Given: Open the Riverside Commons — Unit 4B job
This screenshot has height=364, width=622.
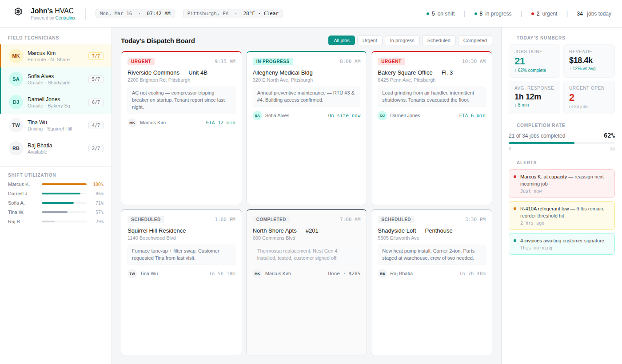Looking at the screenshot, I should tap(167, 72).
